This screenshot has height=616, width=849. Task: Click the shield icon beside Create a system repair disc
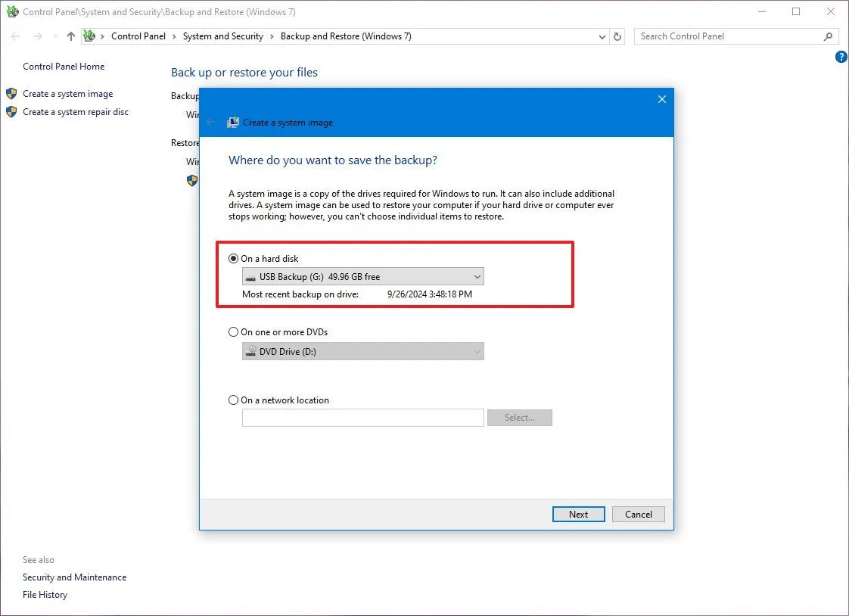[x=11, y=111]
